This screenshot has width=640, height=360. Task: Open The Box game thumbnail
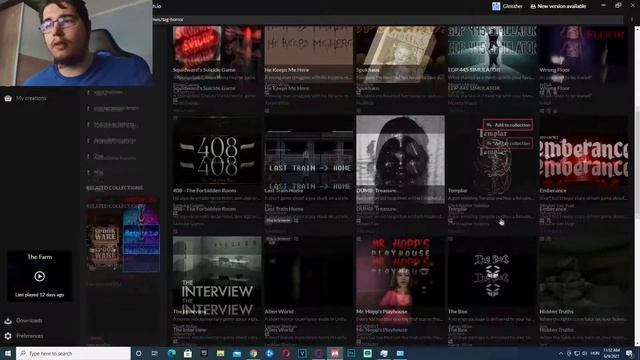click(x=492, y=271)
